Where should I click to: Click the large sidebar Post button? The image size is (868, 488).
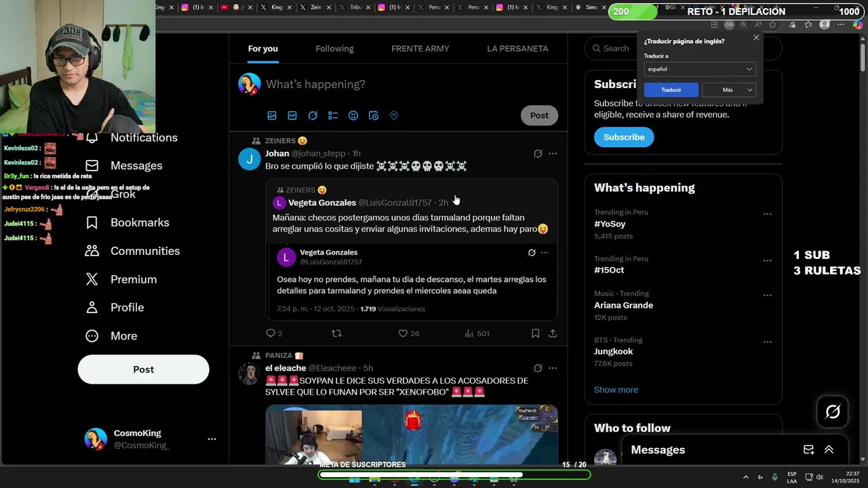(x=143, y=369)
